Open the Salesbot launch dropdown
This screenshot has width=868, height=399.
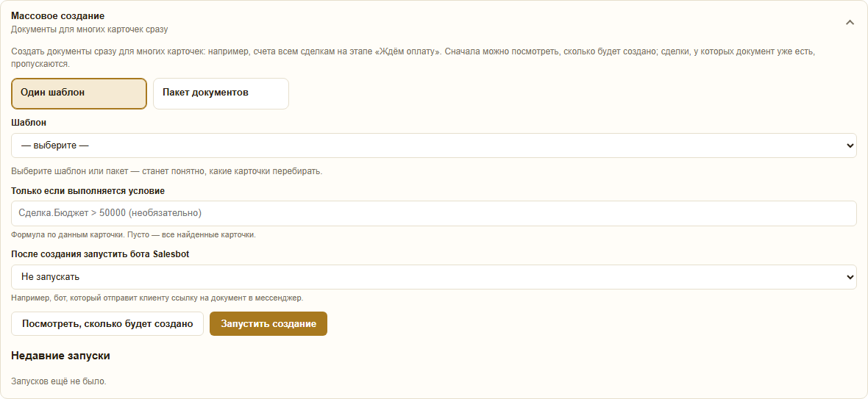coord(433,277)
